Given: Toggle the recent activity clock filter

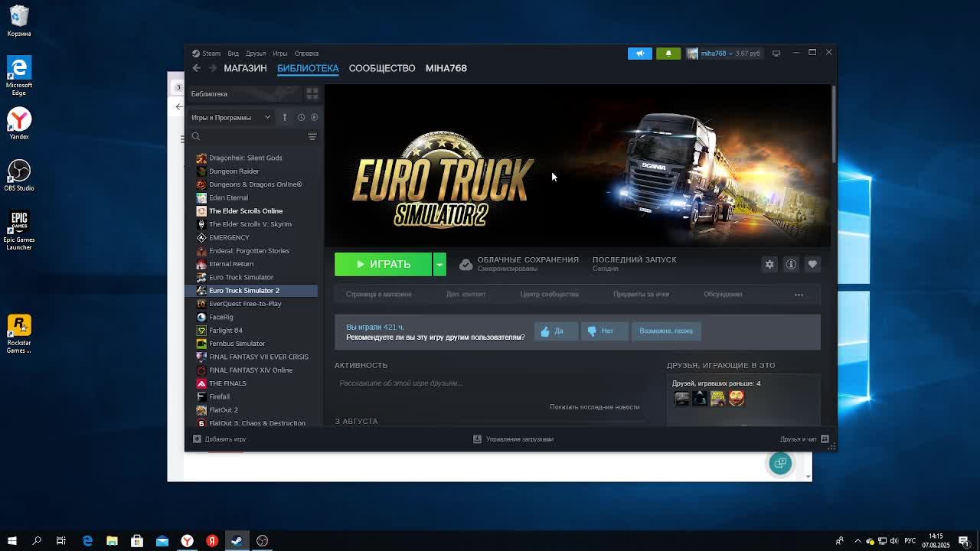Looking at the screenshot, I should 301,117.
